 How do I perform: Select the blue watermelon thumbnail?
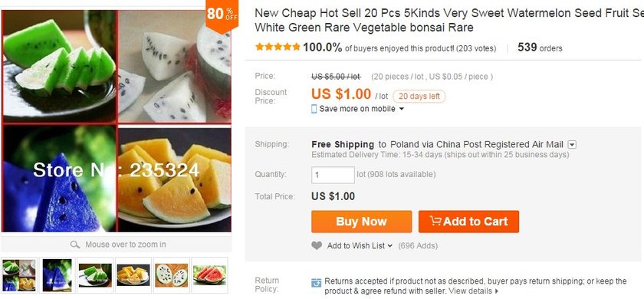(58, 275)
